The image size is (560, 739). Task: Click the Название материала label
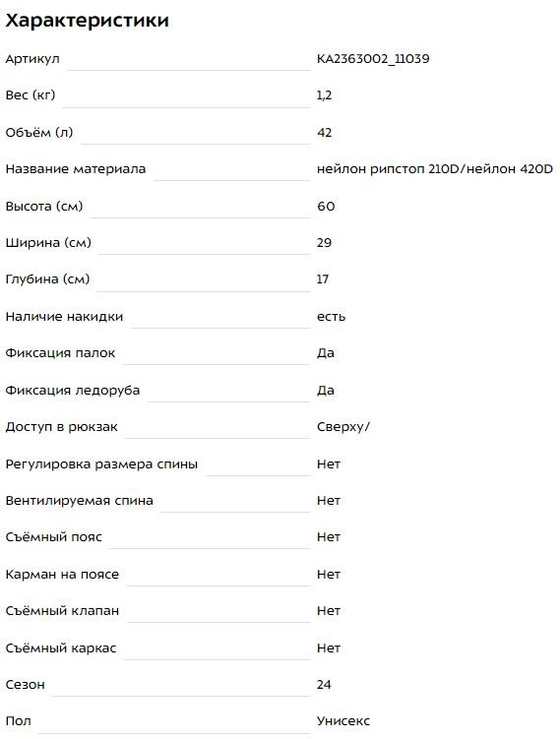tap(76, 169)
